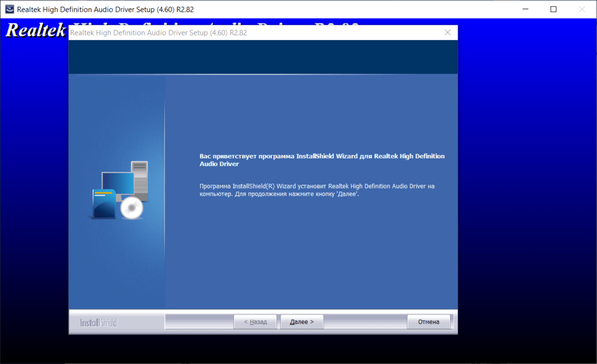Click the blue software box in the installer graphic

[x=104, y=204]
